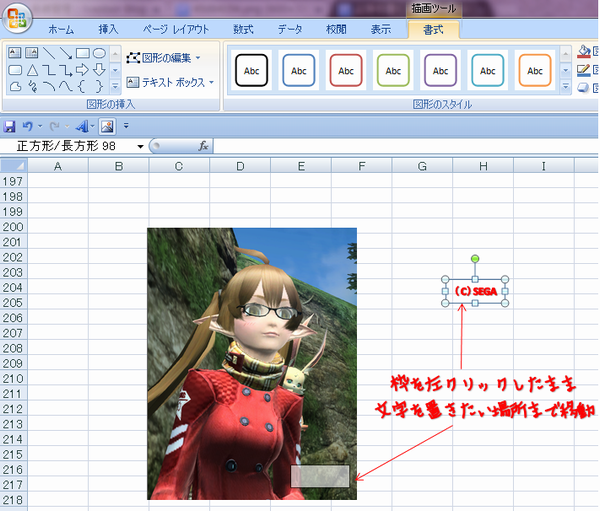600x511 pixels.
Task: Click the WordArt 'A' icon
Action: coord(82,126)
